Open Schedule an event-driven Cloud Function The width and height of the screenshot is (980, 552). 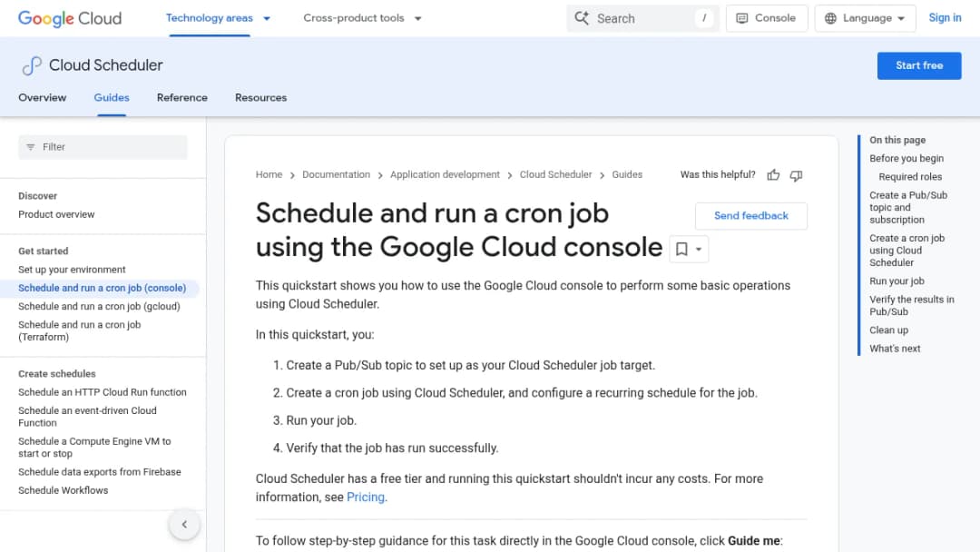click(87, 417)
